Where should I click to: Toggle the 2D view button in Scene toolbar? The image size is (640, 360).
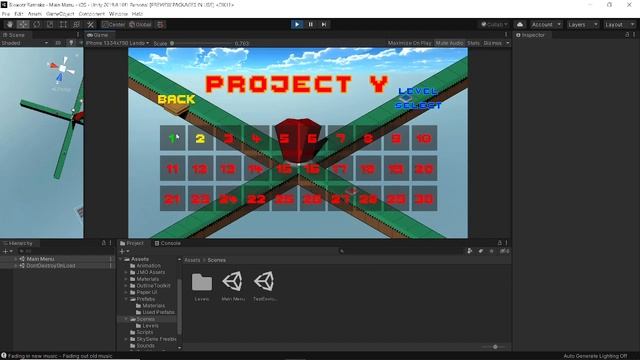[58, 43]
